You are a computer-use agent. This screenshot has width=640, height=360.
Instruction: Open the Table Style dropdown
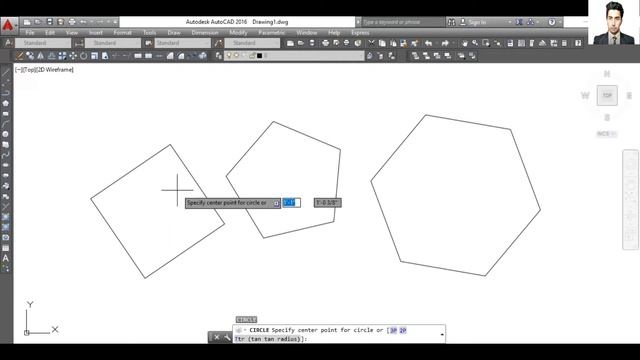tap(182, 43)
